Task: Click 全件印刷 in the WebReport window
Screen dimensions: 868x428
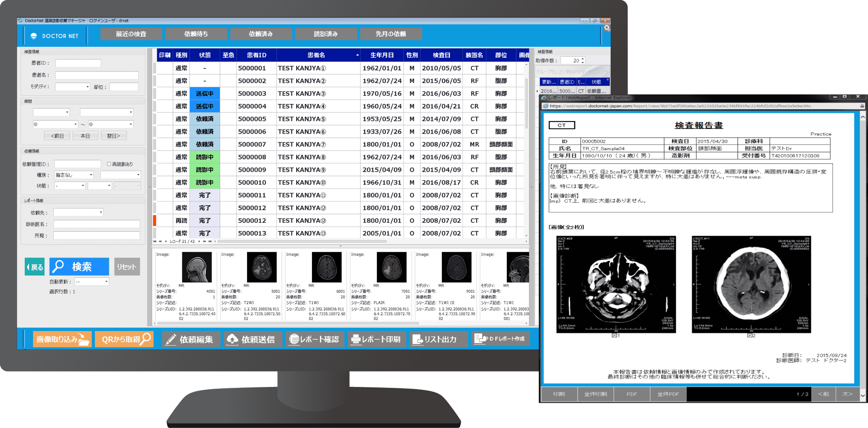Action: [595, 394]
